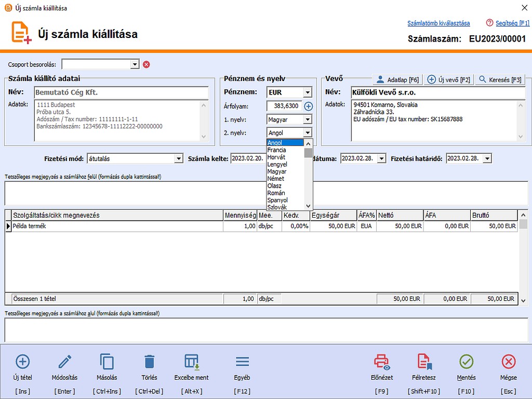This screenshot has height=399, width=532.
Task: Open the Egyéb menu icon
Action: point(242,362)
